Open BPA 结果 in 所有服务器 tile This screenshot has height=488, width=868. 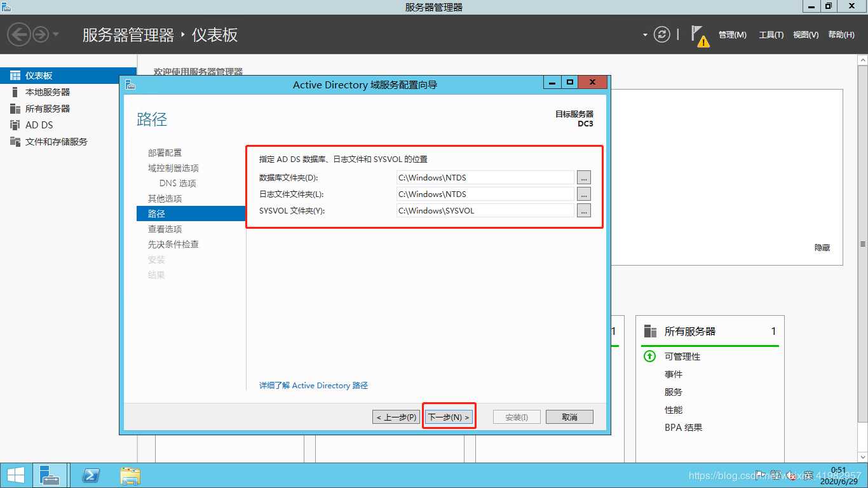684,428
